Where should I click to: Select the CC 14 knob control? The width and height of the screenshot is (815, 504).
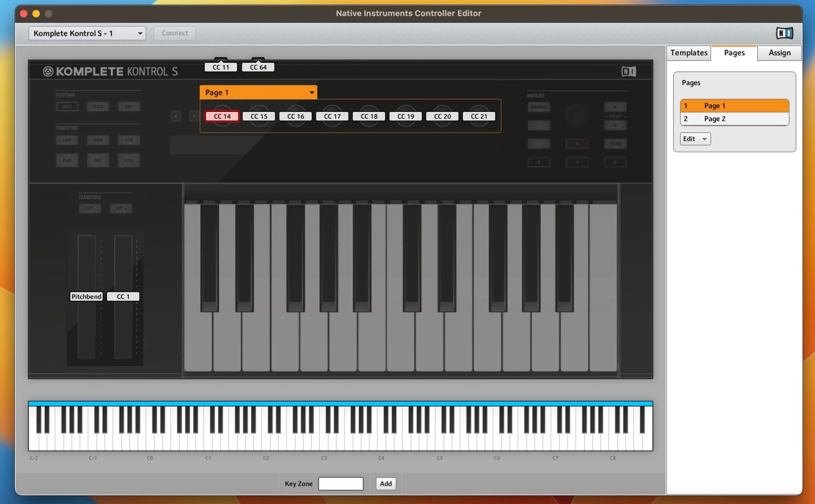tap(221, 116)
